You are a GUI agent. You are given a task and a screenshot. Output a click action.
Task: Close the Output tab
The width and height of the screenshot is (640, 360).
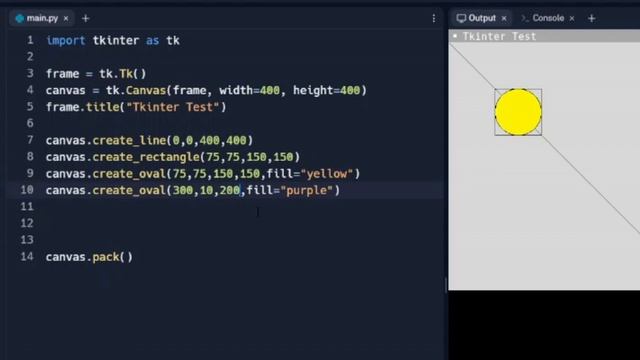point(504,18)
